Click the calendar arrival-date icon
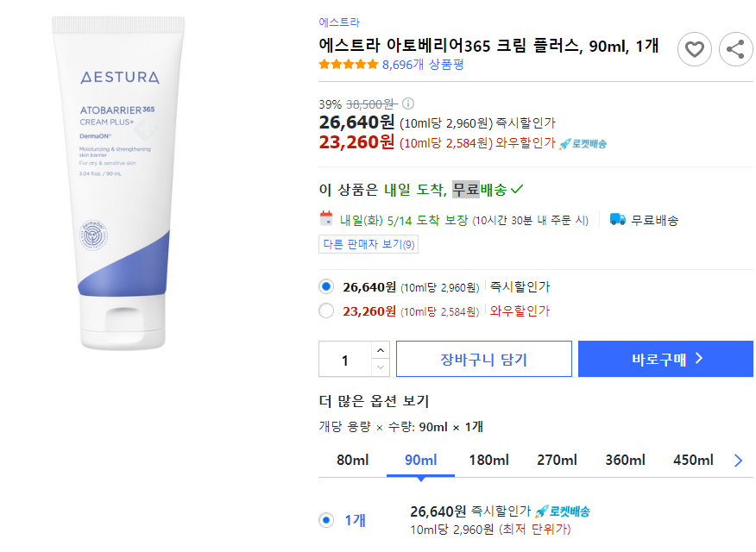 coord(326,218)
